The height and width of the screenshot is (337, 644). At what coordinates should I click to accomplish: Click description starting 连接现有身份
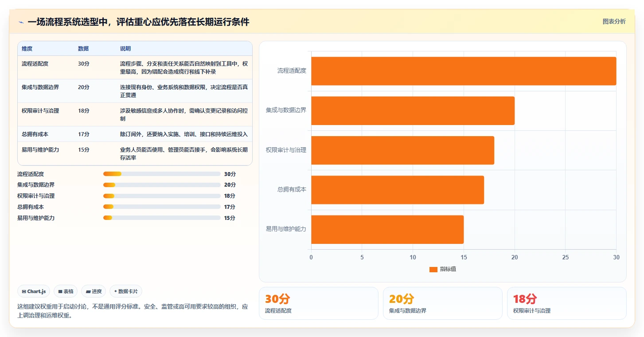tap(184, 91)
